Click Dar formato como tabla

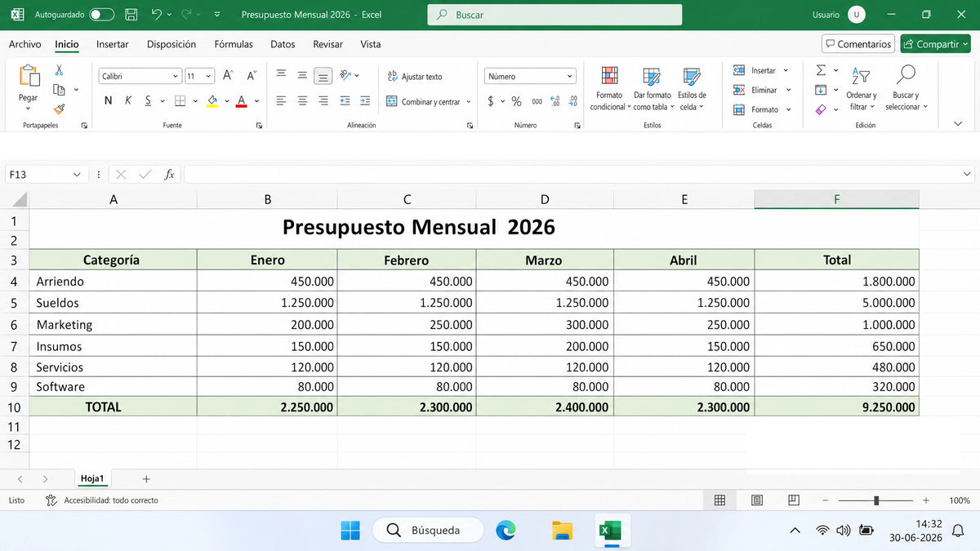click(x=652, y=89)
